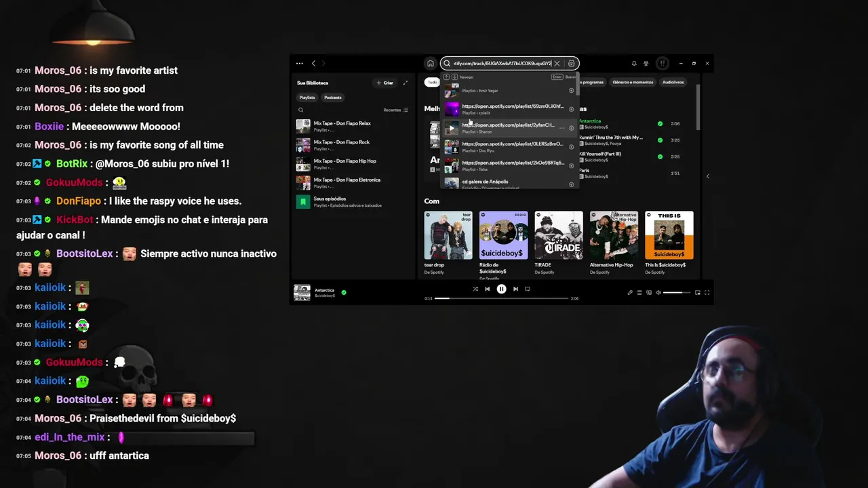Add Emir Yaşar playlist to library

[571, 90]
